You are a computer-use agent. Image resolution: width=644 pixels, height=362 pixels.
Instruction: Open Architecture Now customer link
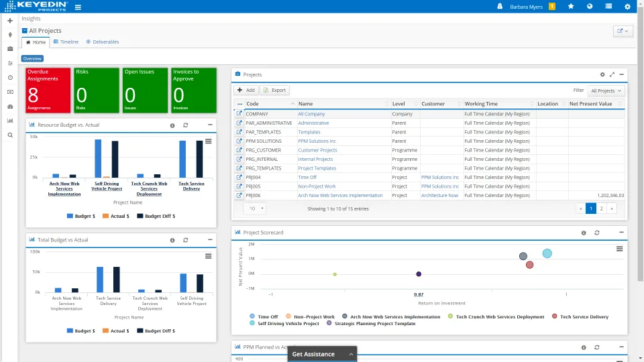[439, 195]
